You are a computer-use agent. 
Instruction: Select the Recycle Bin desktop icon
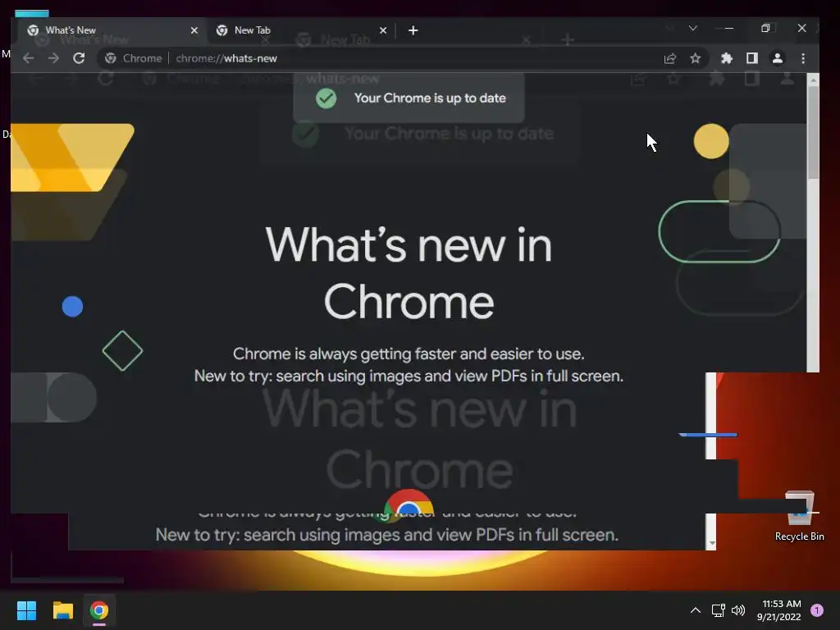[x=799, y=516]
